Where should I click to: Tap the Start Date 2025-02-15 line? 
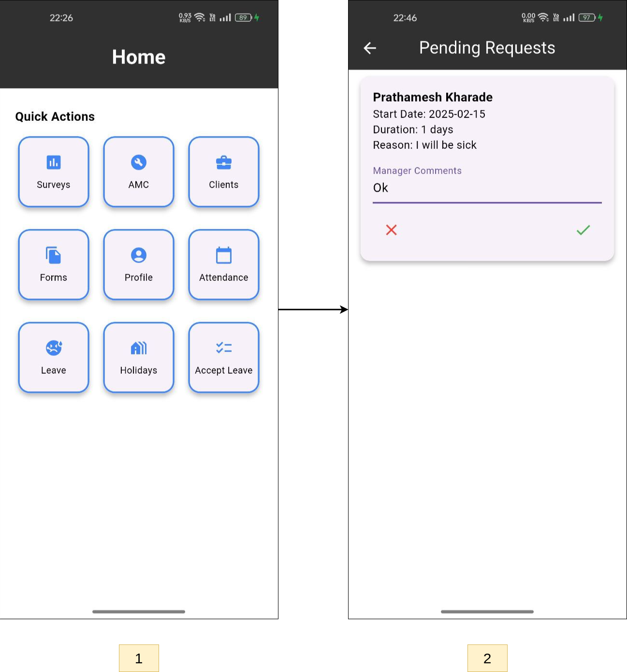click(x=429, y=114)
